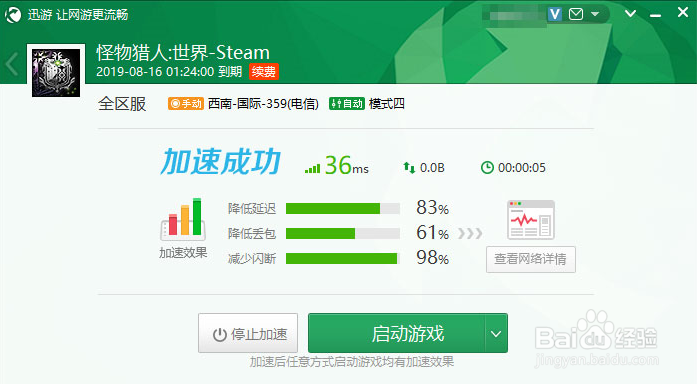Click 启动游戏 to launch the game

coord(397,333)
